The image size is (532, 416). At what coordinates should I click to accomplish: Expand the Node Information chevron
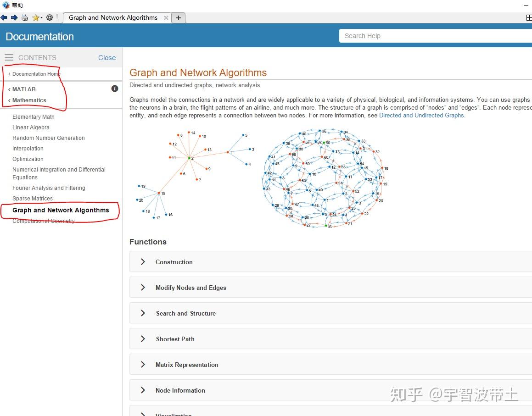coord(143,390)
